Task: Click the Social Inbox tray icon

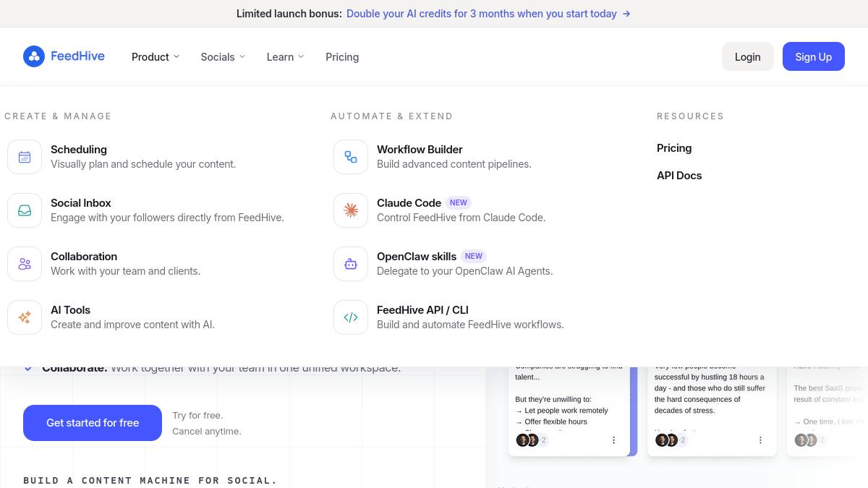Action: point(25,210)
